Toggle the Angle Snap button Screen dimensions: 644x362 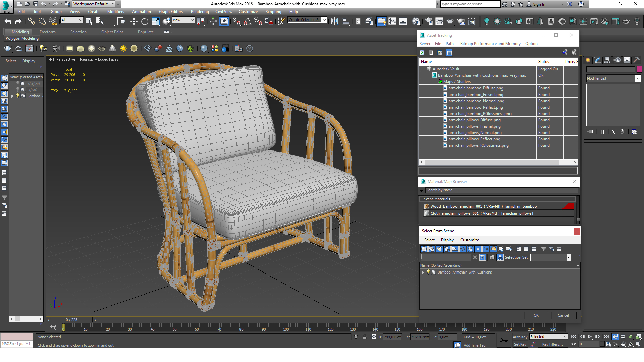click(x=248, y=21)
